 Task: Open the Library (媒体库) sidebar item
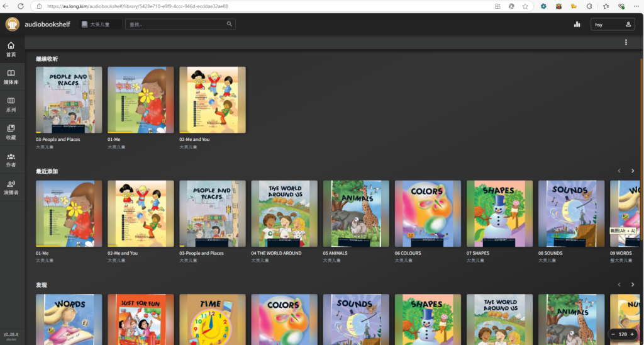click(x=11, y=76)
